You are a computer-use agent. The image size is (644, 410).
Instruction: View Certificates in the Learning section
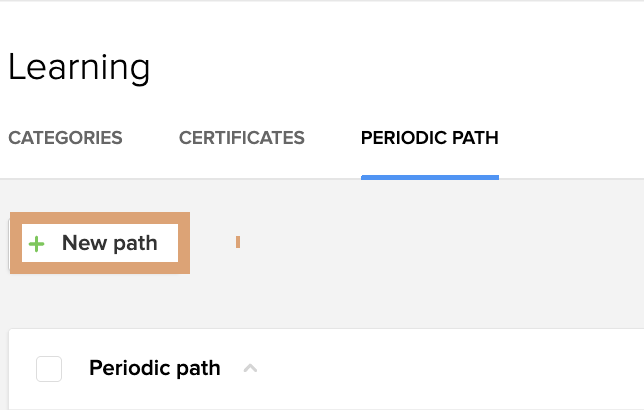[x=241, y=138]
